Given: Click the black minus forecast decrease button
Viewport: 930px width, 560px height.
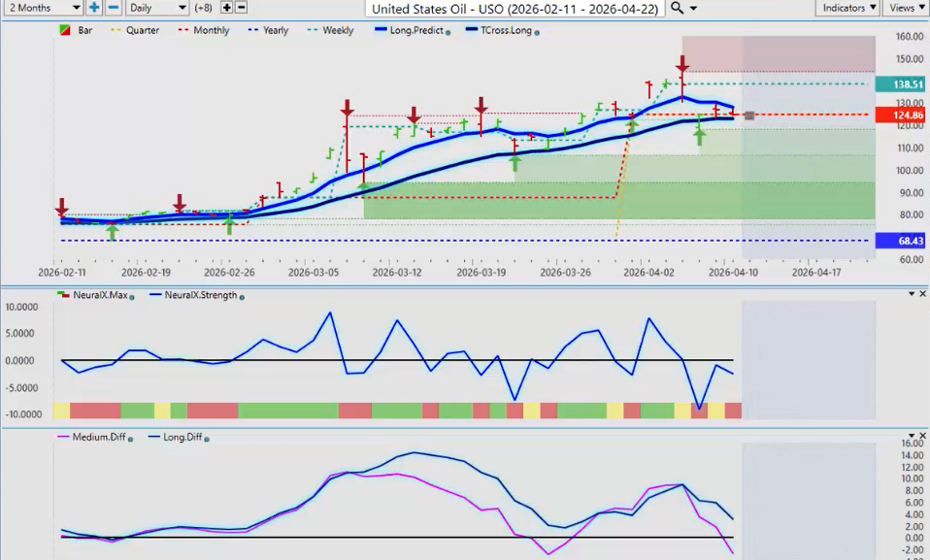Looking at the screenshot, I should pyautogui.click(x=241, y=8).
